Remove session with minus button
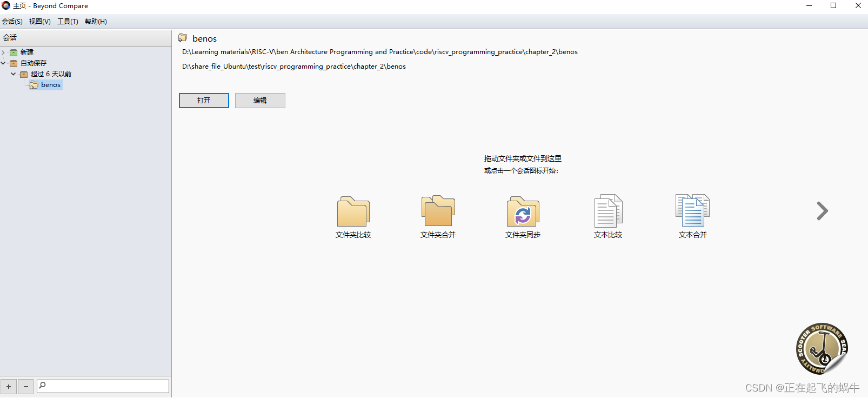Image resolution: width=868 pixels, height=398 pixels. coord(26,387)
